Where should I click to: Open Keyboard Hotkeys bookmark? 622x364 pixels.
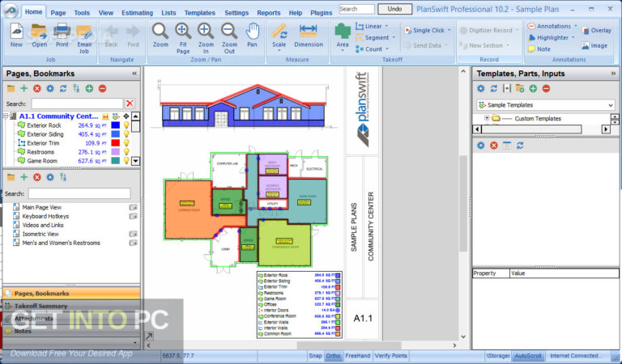45,216
